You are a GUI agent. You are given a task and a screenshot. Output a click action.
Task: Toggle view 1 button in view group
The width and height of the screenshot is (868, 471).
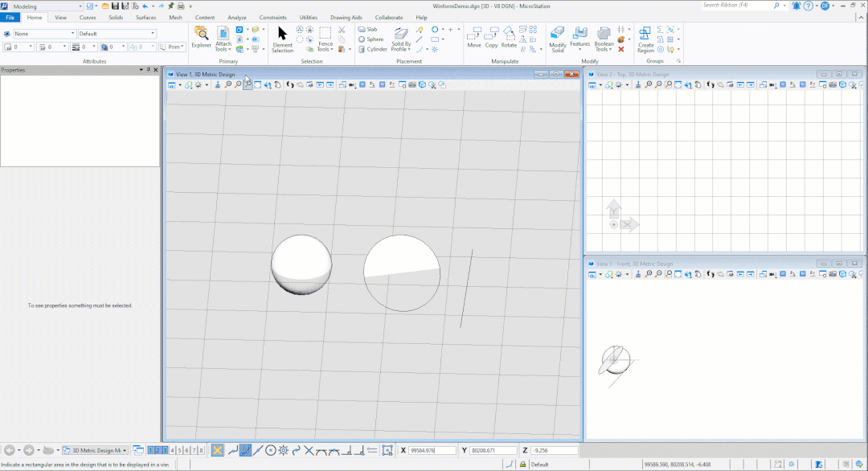(150, 450)
